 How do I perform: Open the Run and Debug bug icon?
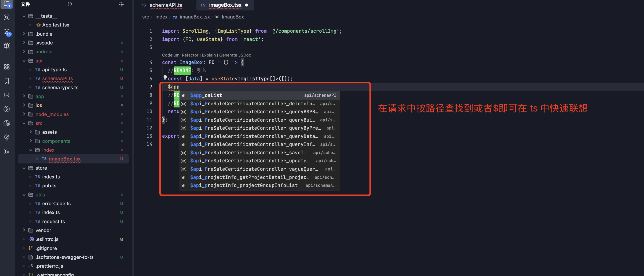7,46
